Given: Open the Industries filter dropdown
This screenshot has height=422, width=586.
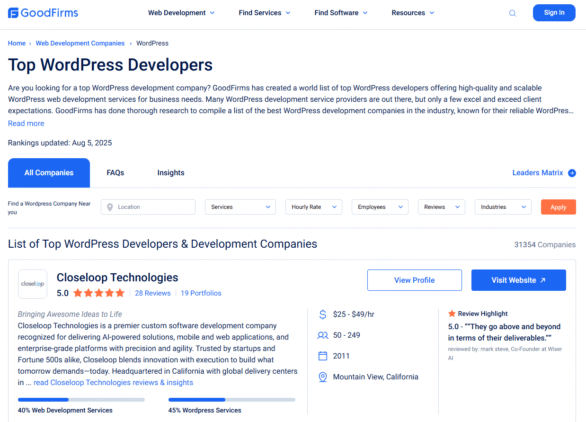Looking at the screenshot, I should [x=503, y=207].
